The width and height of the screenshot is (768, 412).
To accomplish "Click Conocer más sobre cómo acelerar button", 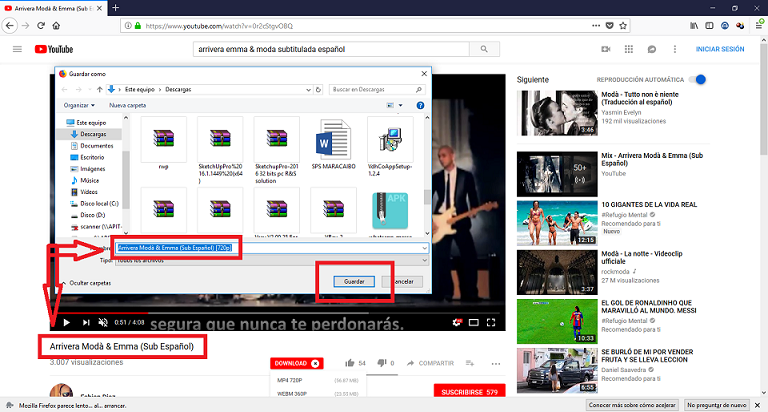I will click(x=632, y=405).
